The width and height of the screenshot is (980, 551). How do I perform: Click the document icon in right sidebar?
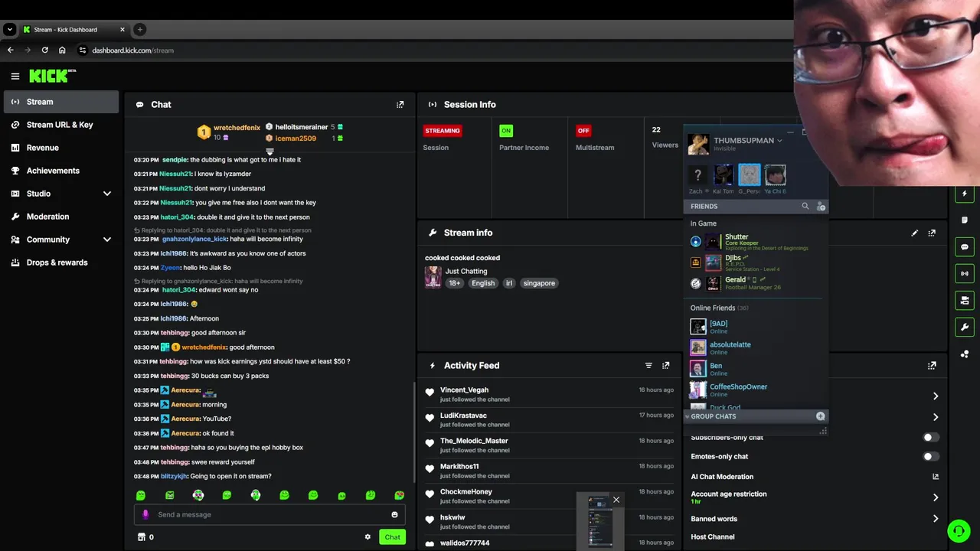[965, 220]
